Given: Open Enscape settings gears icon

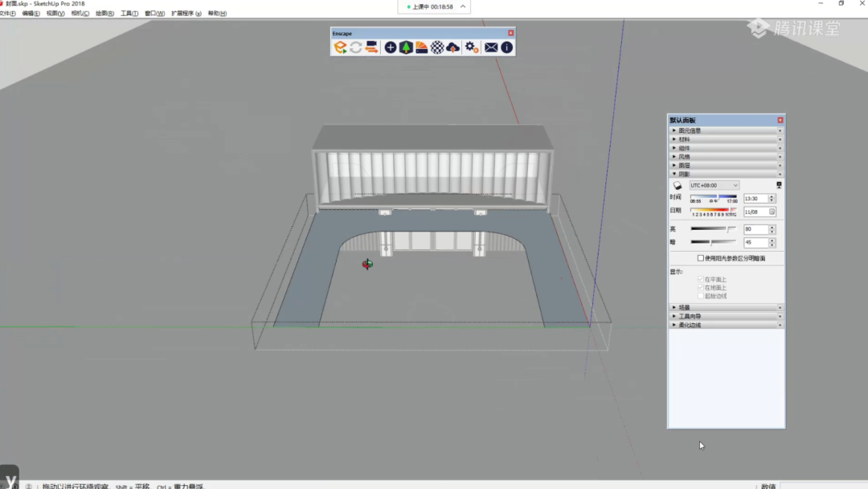Looking at the screenshot, I should click(472, 47).
